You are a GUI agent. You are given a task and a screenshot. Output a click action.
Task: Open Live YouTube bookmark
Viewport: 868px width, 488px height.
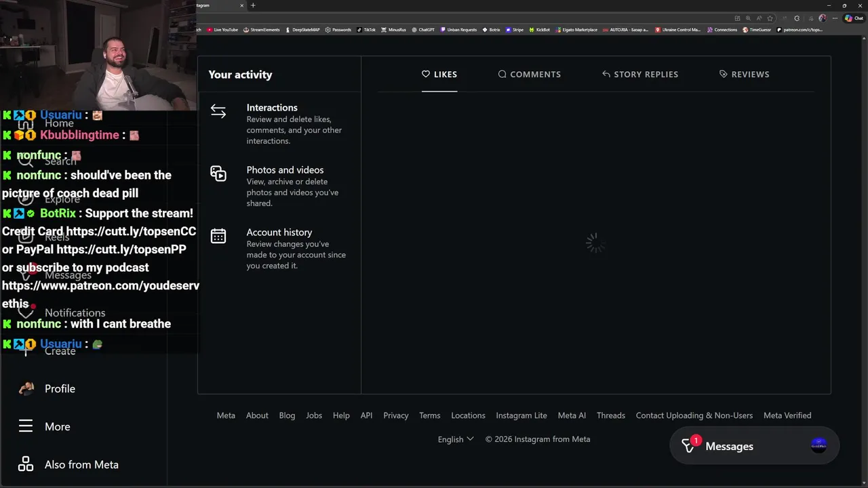[222, 30]
